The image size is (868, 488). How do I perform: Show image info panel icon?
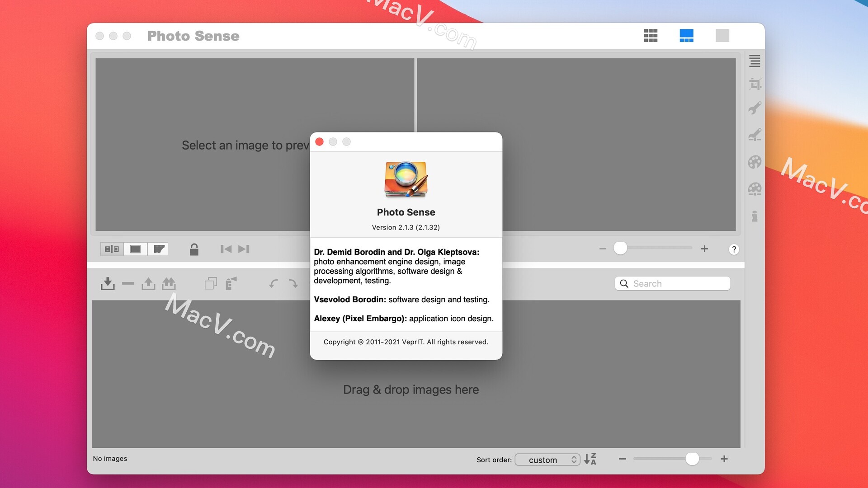click(755, 216)
